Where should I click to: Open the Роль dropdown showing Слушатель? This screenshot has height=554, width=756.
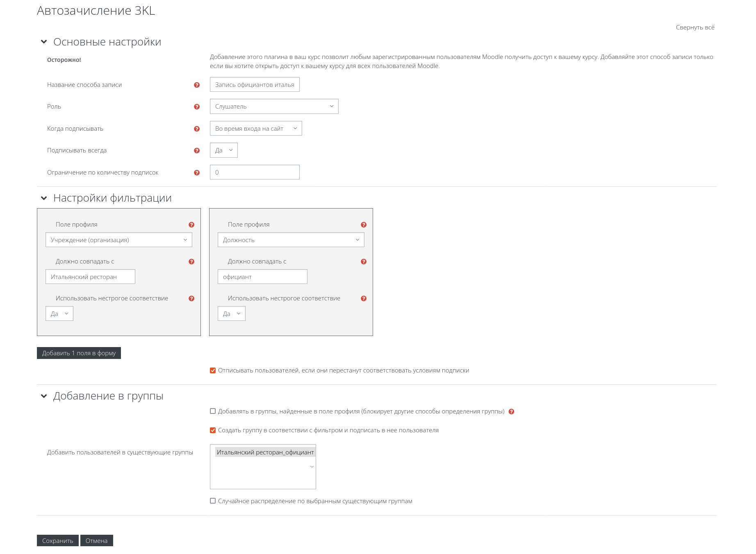(274, 107)
